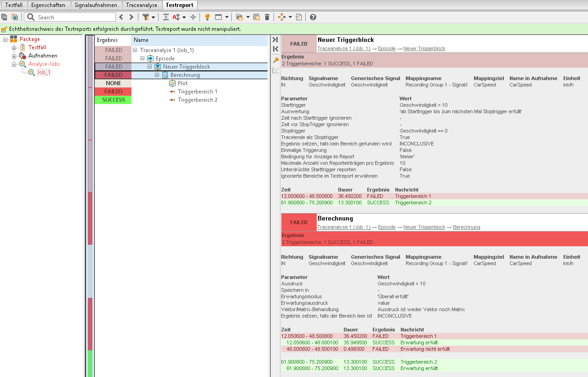Image resolution: width=588 pixels, height=377 pixels.
Task: Click the duration value 35.949500
Action: (x=355, y=342)
